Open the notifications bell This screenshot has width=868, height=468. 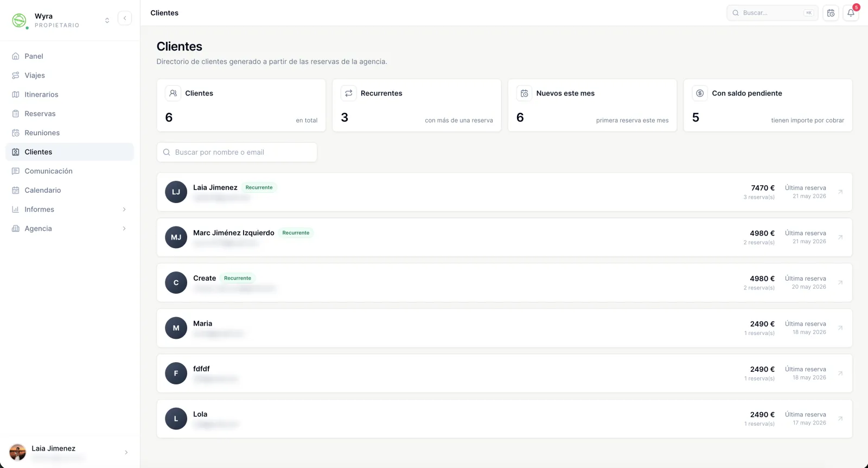pyautogui.click(x=851, y=13)
